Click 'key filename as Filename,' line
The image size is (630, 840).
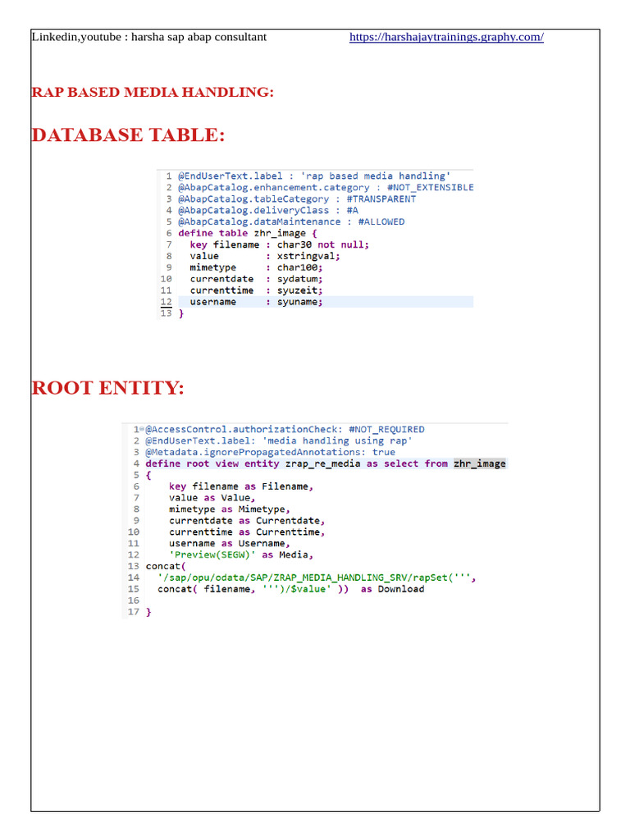tap(241, 486)
